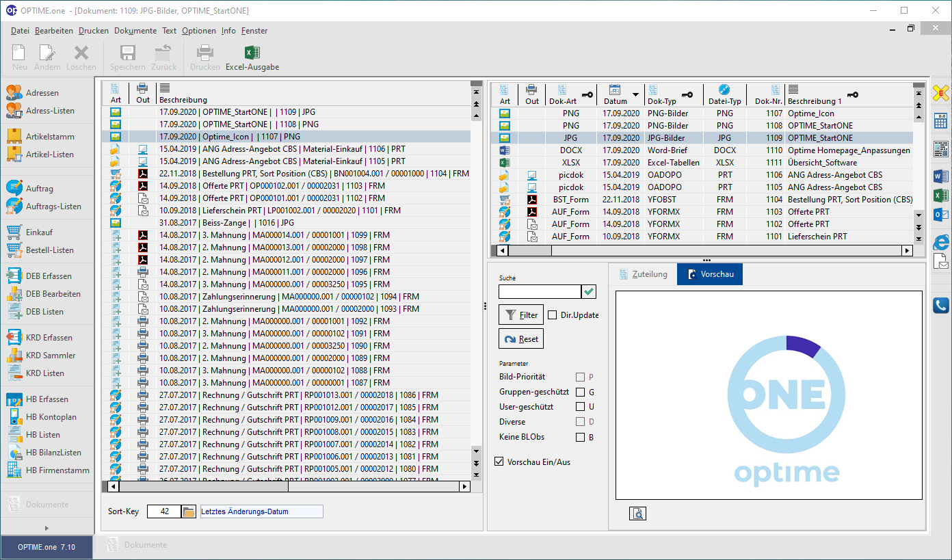Image resolution: width=952 pixels, height=560 pixels.
Task: Click the red X 'E' exit icon
Action: pos(941,94)
